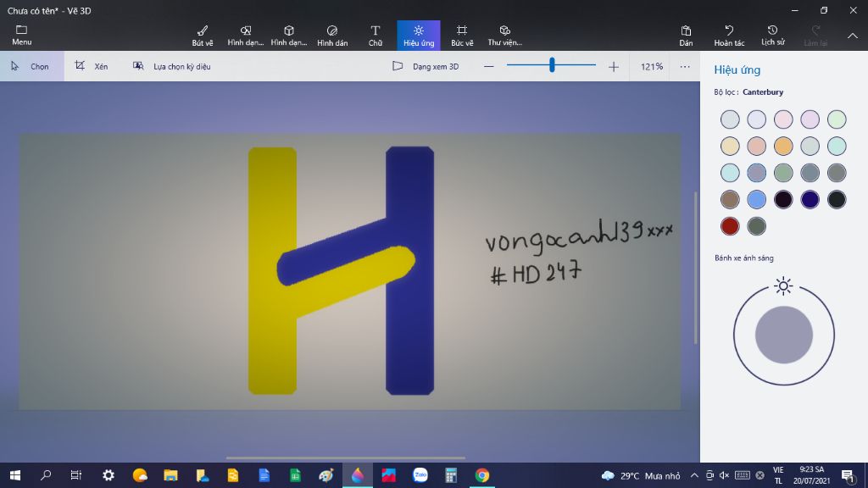Open Google Chrome from taskbar
868x488 pixels.
click(482, 475)
